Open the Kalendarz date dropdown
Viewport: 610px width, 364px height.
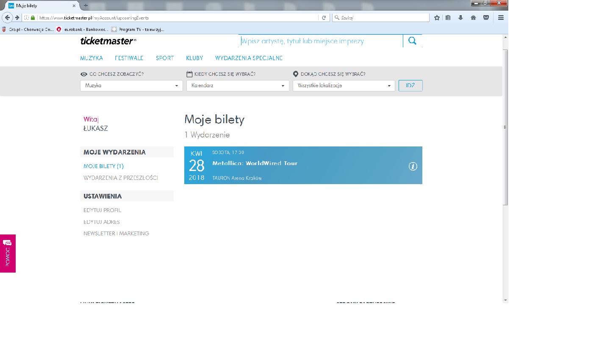point(237,85)
